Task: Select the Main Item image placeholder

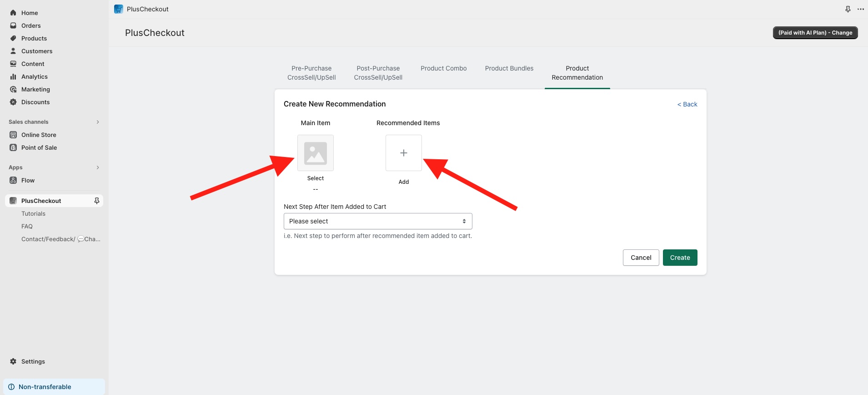Action: coord(315,153)
